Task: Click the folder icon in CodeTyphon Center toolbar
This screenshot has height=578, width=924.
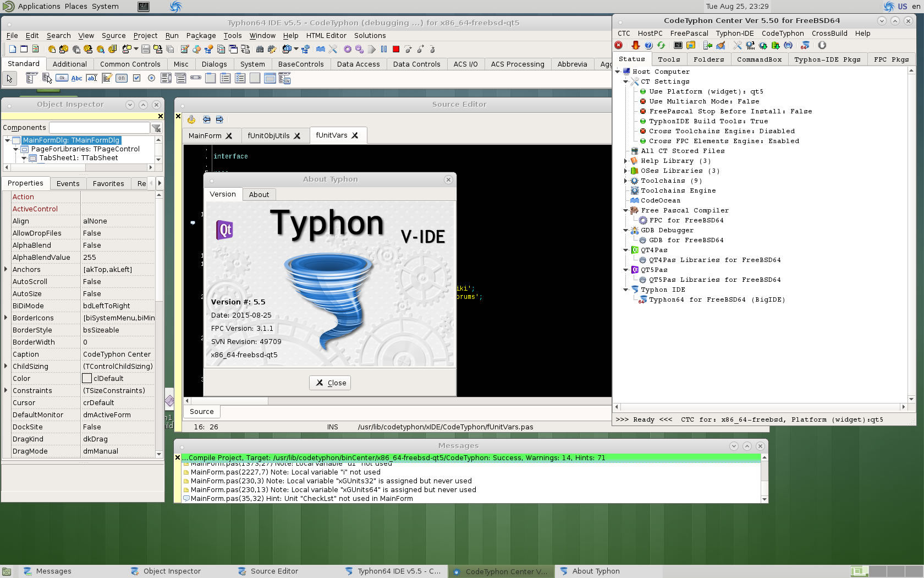Action: coord(691,45)
